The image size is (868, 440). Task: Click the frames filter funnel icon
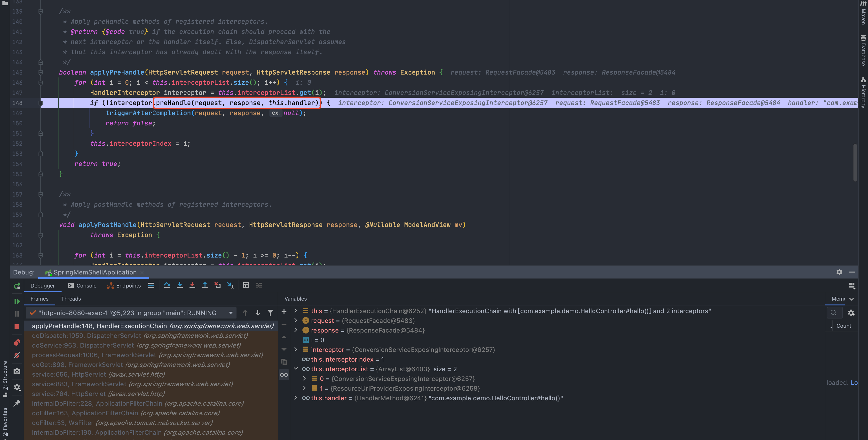[x=270, y=313]
